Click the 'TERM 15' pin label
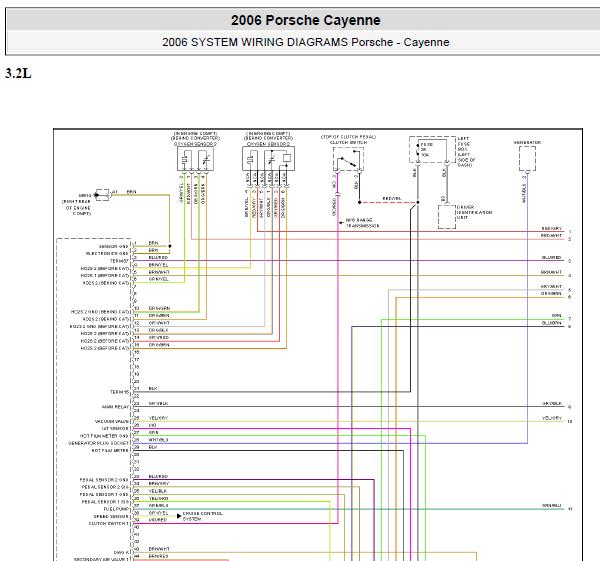Screen dimensions: 600x561 click(x=119, y=392)
